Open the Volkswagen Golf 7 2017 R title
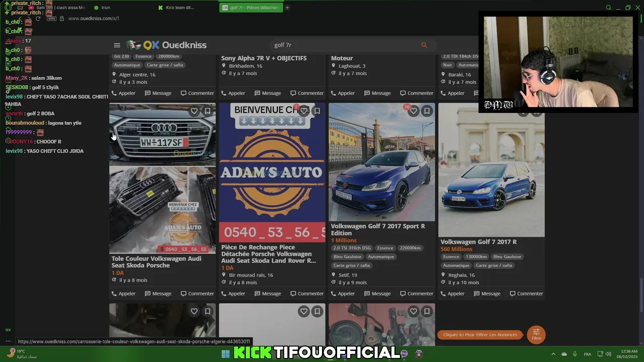644x362 pixels. coord(478,242)
